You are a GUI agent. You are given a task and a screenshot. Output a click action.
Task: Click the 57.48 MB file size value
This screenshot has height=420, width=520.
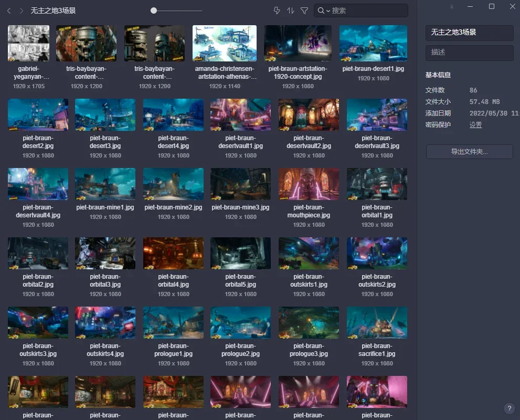click(x=484, y=102)
